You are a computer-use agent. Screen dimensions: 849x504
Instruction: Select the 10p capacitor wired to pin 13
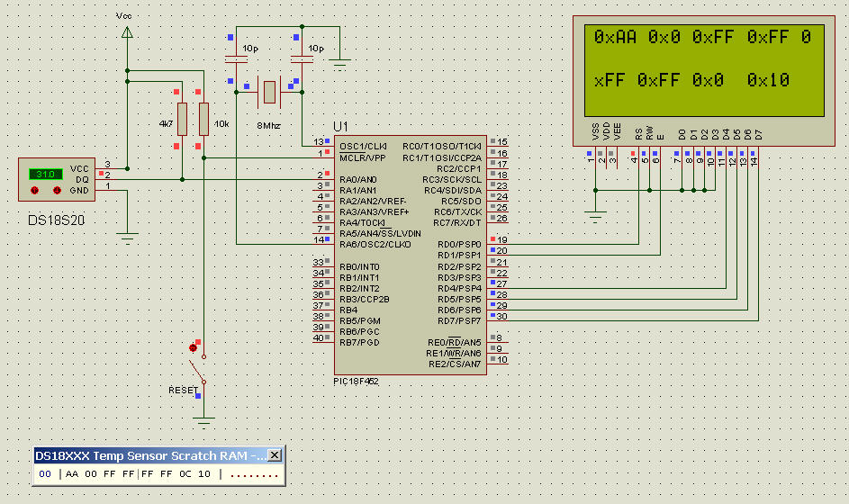click(x=302, y=59)
